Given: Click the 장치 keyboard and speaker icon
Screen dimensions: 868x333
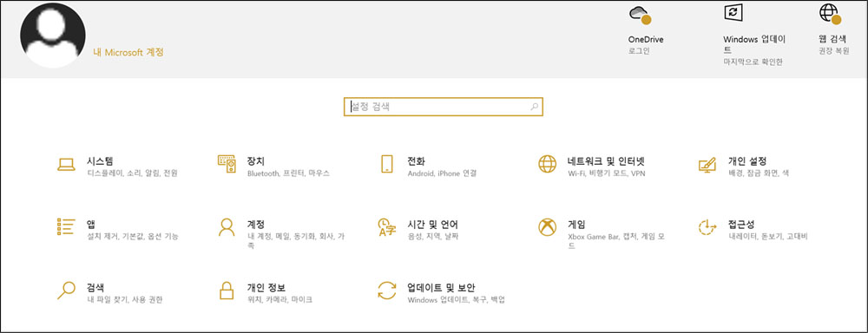Looking at the screenshot, I should point(227,164).
